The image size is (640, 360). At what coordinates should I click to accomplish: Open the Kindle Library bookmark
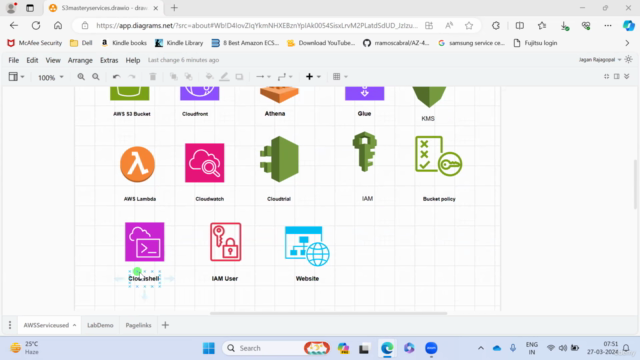tap(179, 43)
